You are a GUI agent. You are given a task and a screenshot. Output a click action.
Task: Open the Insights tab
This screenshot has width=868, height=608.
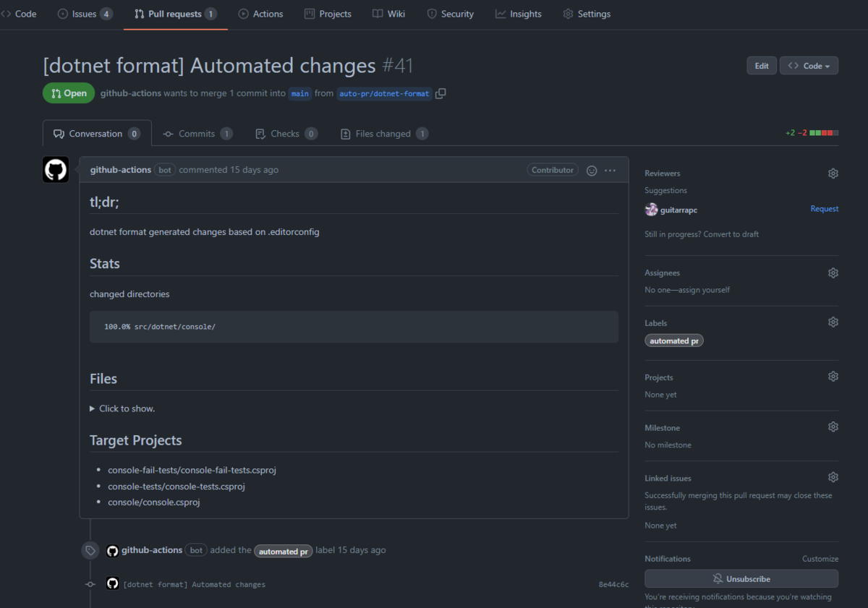pyautogui.click(x=519, y=14)
